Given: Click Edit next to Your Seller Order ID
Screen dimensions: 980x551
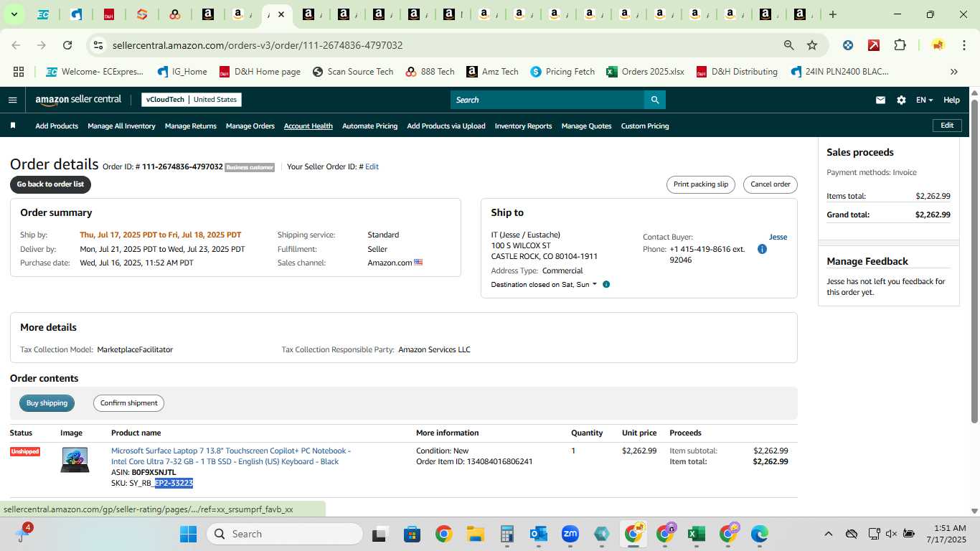Looking at the screenshot, I should click(372, 166).
